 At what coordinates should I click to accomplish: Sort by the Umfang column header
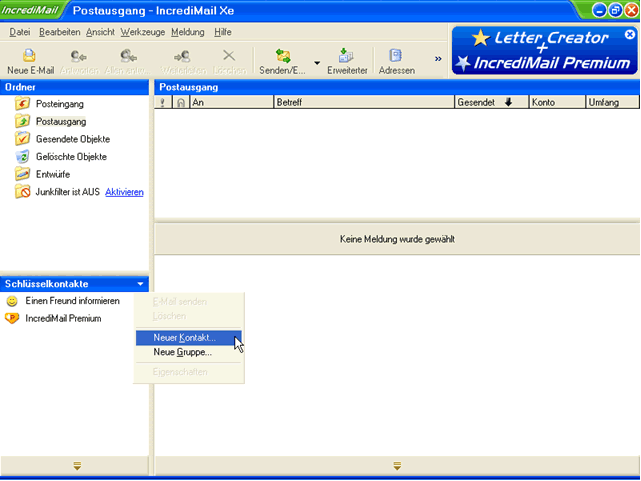point(612,102)
